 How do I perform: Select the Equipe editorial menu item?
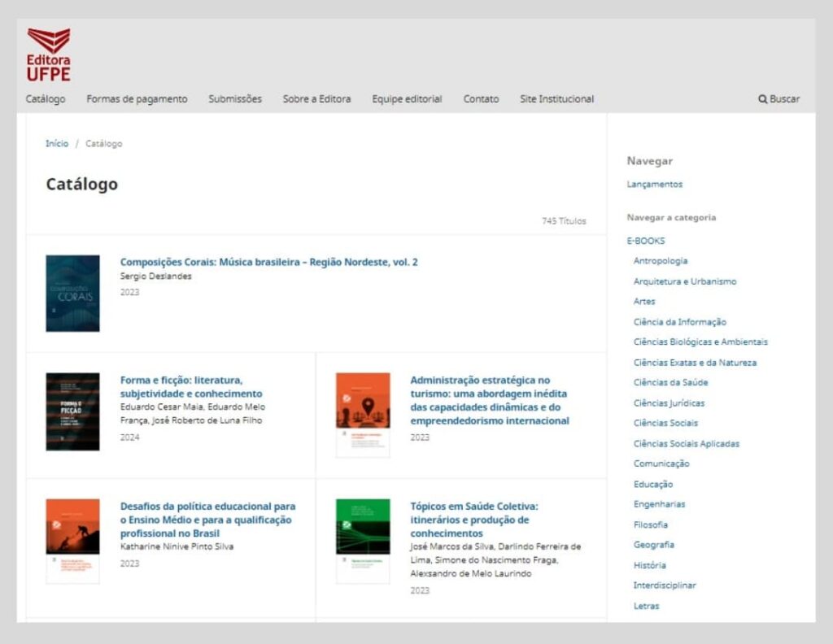[407, 98]
